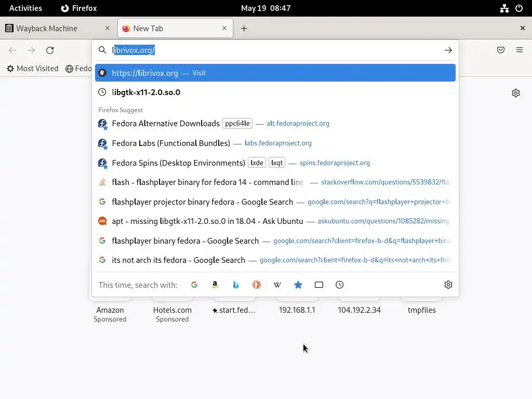Click the Go arrow in address bar
The height and width of the screenshot is (399, 532).
(448, 50)
